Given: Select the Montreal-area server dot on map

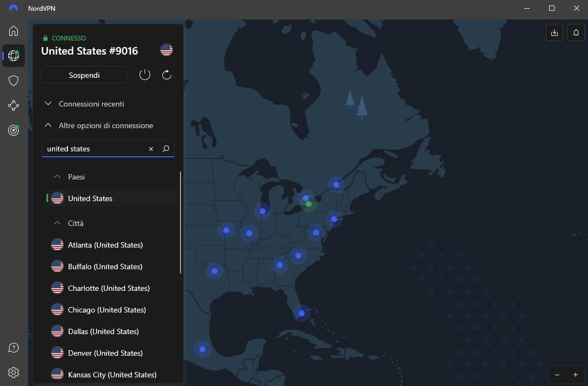Looking at the screenshot, I should pos(336,184).
